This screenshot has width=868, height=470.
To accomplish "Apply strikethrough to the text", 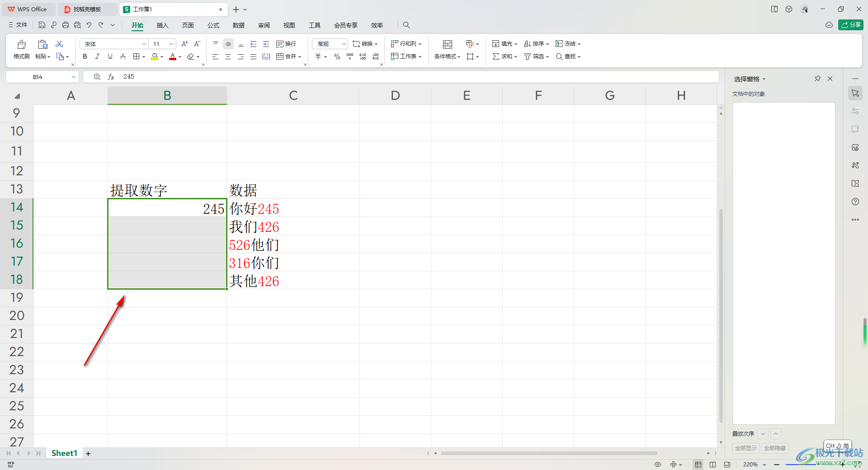I will coord(123,56).
